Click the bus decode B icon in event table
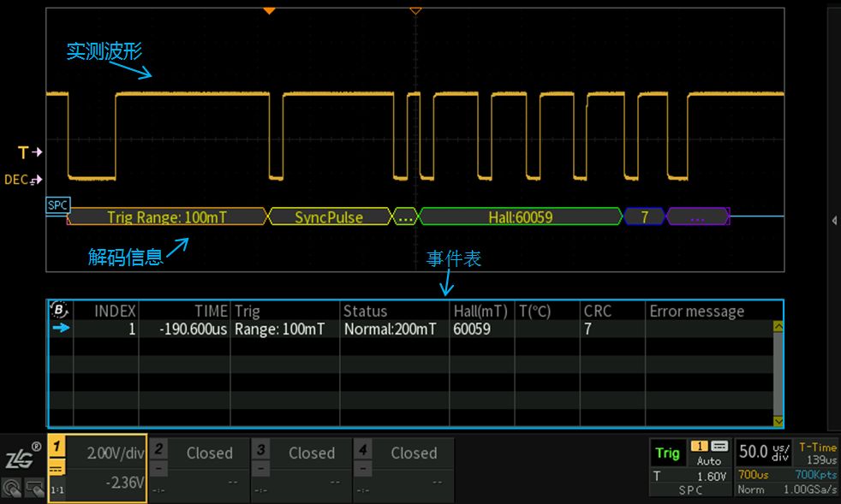This screenshot has height=504, width=841. (x=60, y=310)
